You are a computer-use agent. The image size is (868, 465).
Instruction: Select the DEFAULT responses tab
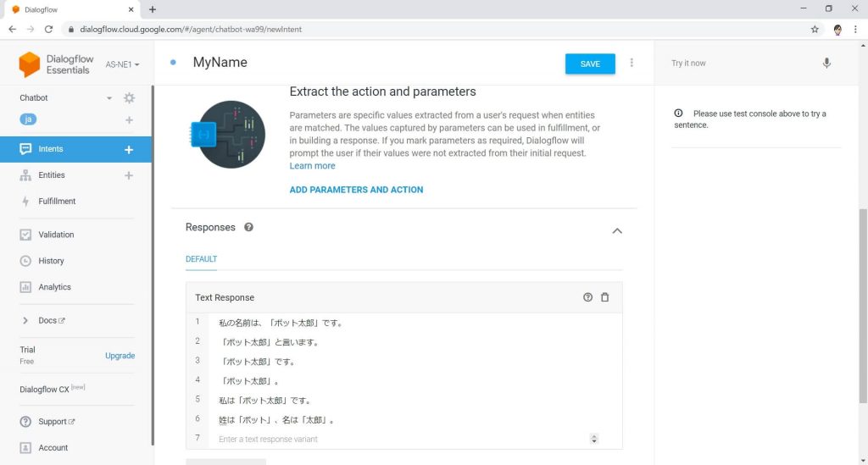click(201, 259)
